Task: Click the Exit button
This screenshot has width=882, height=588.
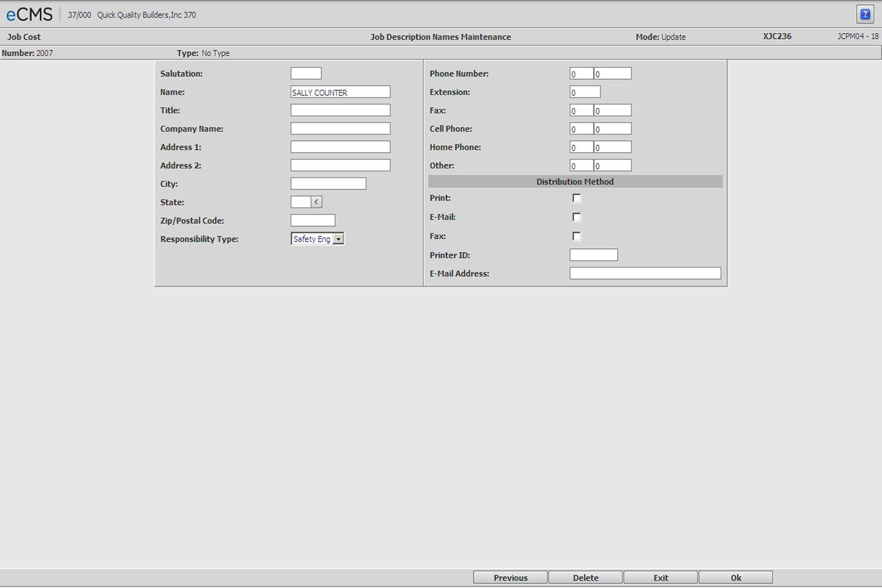Action: 660,578
